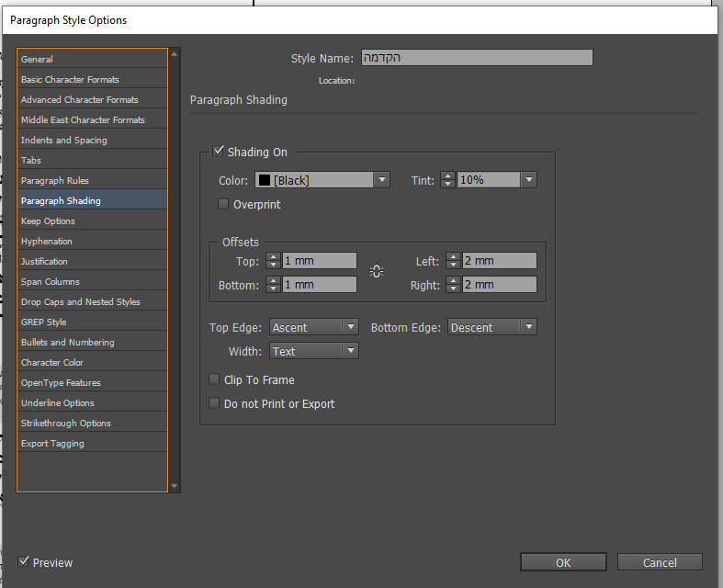
Task: Open Middle East Character Formats category
Action: point(92,120)
